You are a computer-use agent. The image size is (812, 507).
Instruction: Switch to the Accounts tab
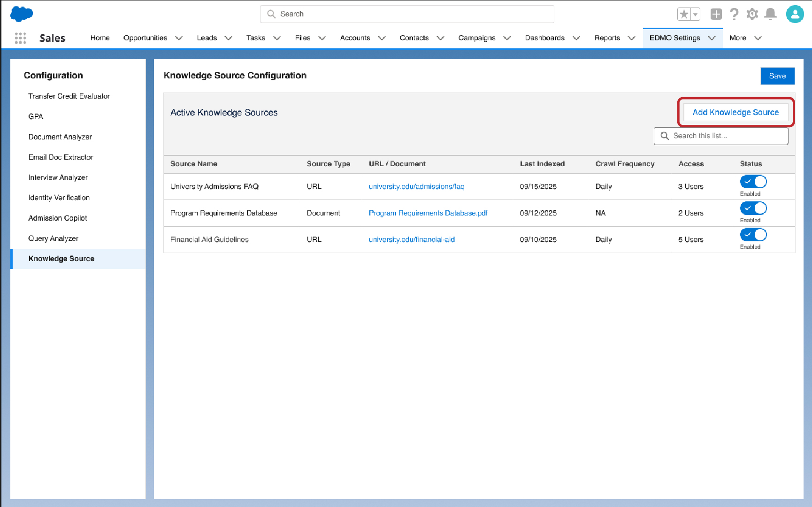(355, 38)
